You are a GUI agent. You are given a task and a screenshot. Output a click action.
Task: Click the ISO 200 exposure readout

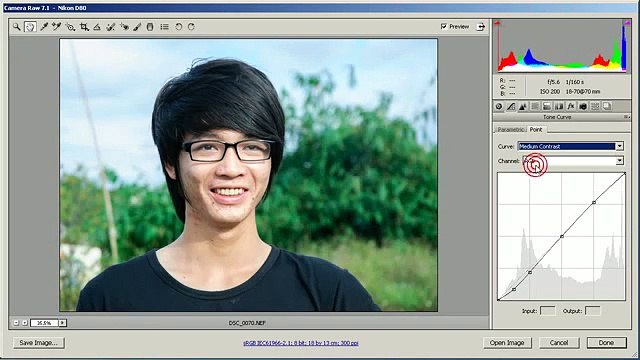pyautogui.click(x=550, y=92)
